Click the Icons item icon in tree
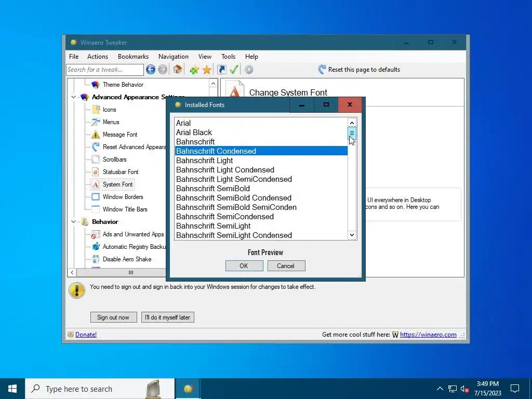This screenshot has width=532, height=399. (96, 109)
